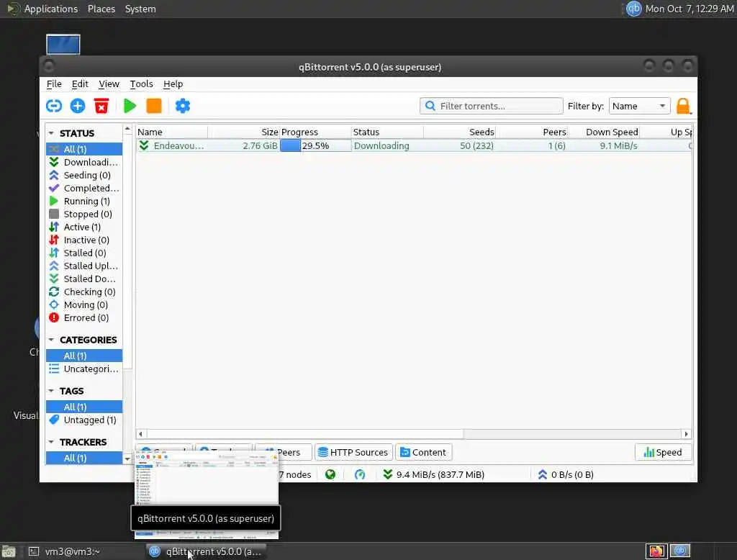Click the globe connection status icon
Image resolution: width=737 pixels, height=560 pixels.
330,474
